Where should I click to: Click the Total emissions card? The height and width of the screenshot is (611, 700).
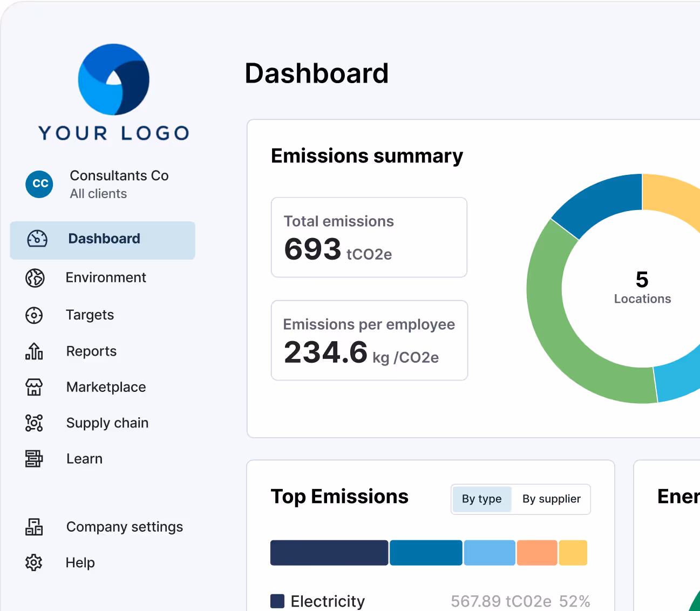(x=369, y=237)
